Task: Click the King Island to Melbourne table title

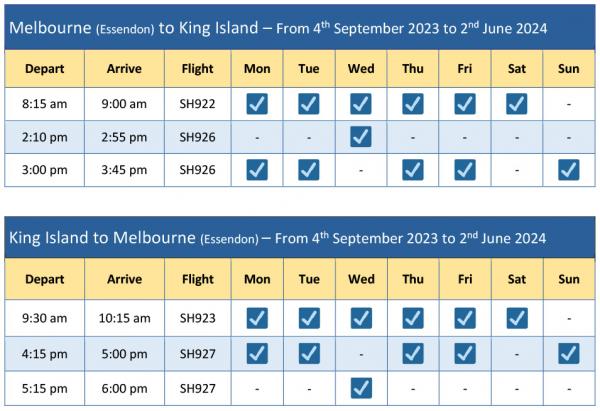Action: [278, 238]
